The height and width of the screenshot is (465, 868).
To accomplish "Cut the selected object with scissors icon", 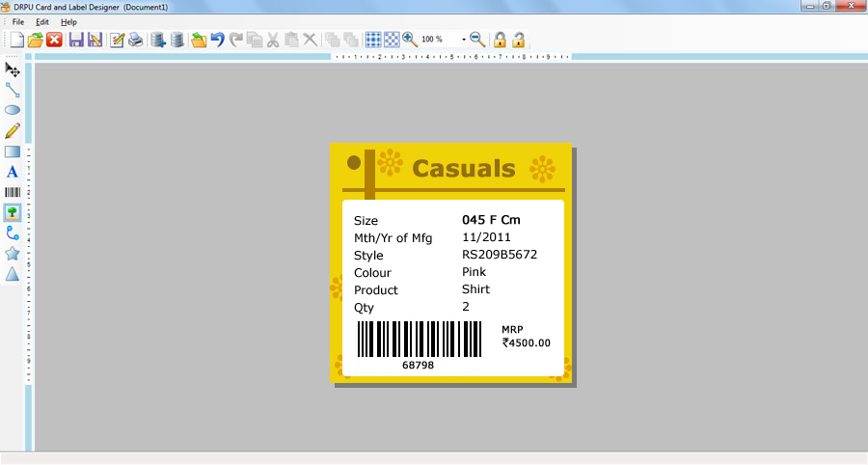I will click(x=273, y=40).
